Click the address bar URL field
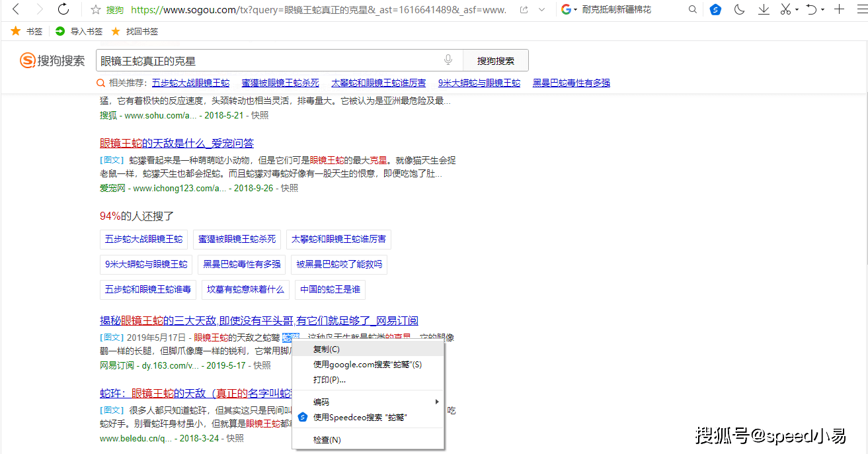 [319, 10]
